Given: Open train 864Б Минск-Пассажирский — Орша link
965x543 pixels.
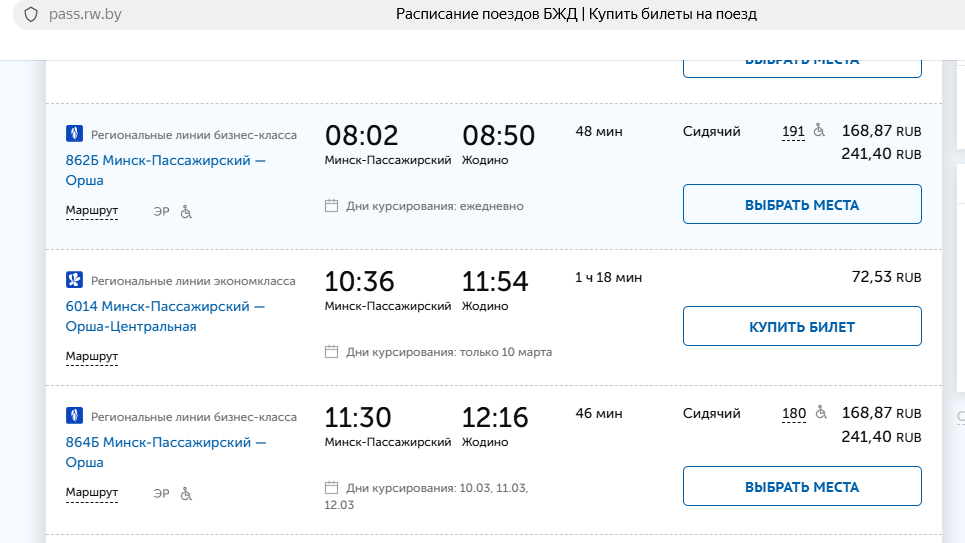Looking at the screenshot, I should click(166, 452).
